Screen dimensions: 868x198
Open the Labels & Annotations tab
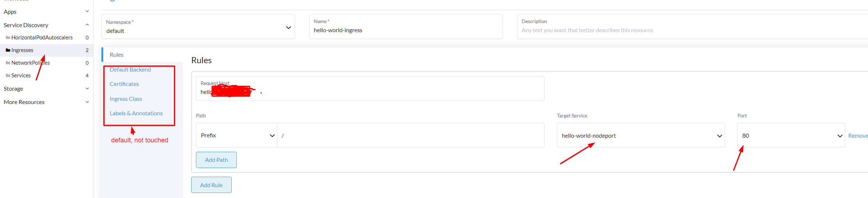(x=136, y=113)
